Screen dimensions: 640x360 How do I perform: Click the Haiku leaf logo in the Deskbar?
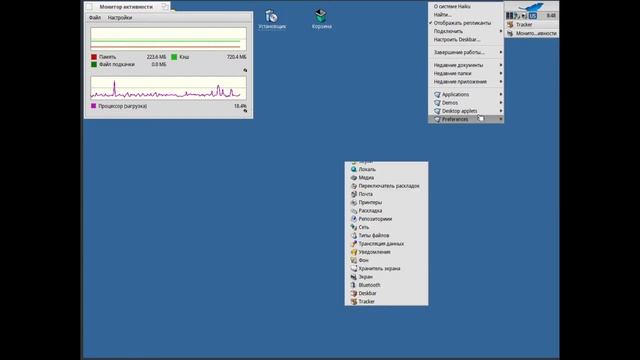click(531, 7)
